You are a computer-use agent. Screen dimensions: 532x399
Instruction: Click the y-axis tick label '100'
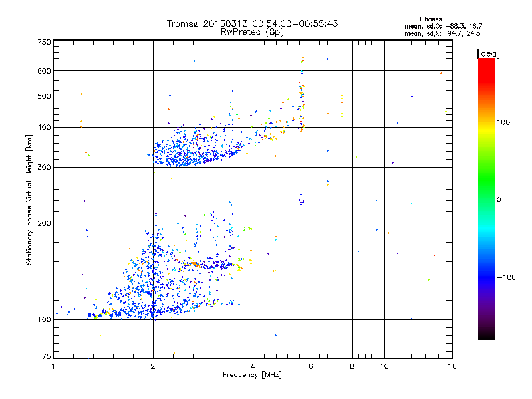pos(45,319)
